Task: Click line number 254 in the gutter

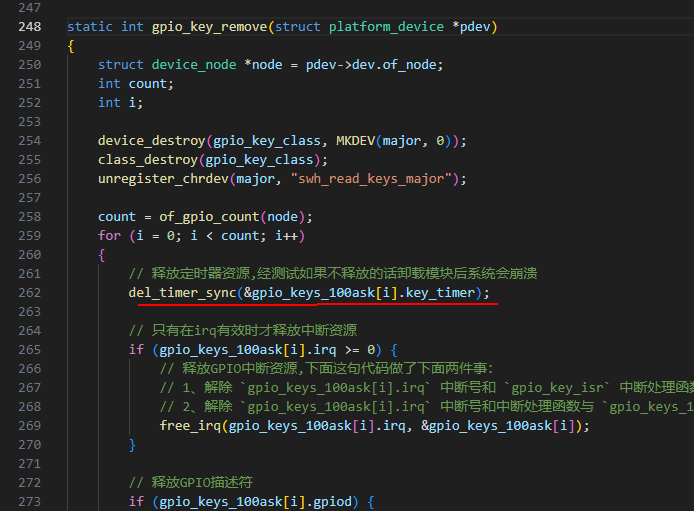Action: [30, 141]
